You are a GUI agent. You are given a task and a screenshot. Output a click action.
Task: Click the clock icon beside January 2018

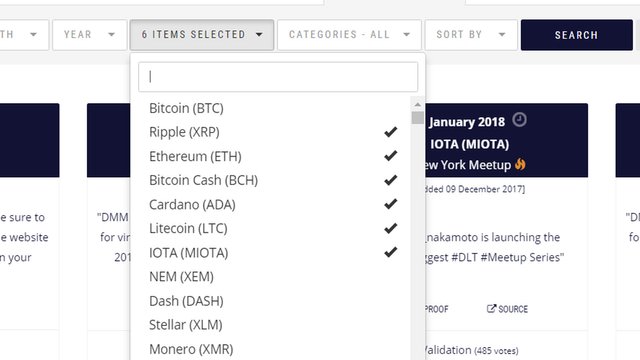pos(519,120)
